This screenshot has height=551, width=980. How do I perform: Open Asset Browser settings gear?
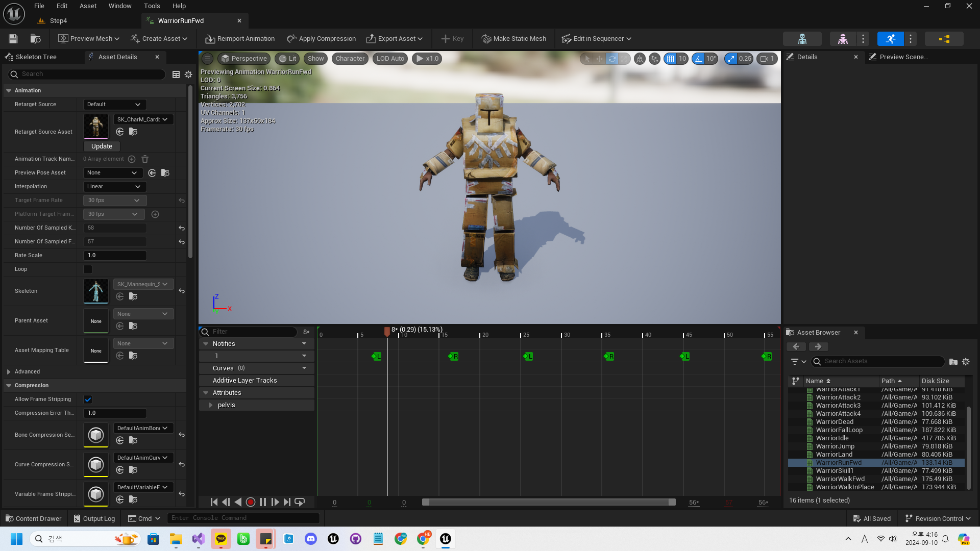(966, 362)
